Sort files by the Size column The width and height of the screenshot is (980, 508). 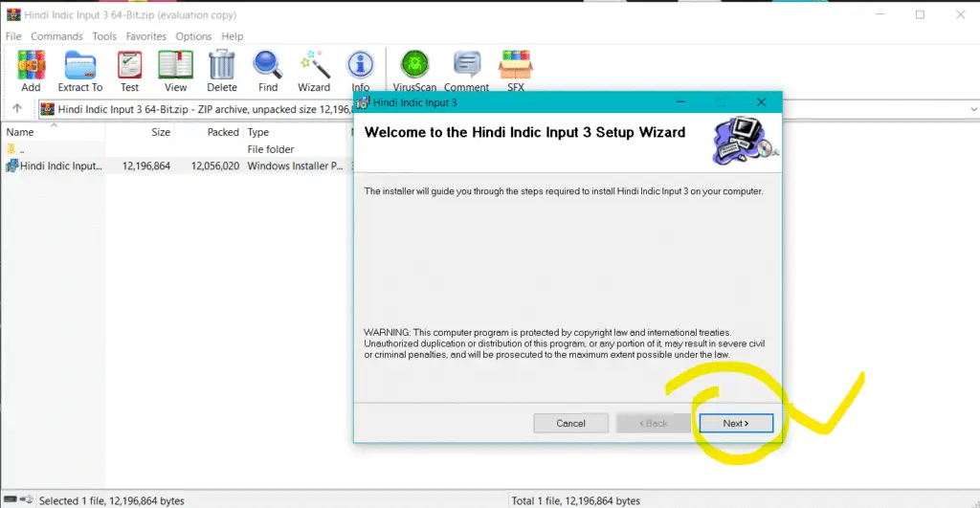click(x=160, y=132)
